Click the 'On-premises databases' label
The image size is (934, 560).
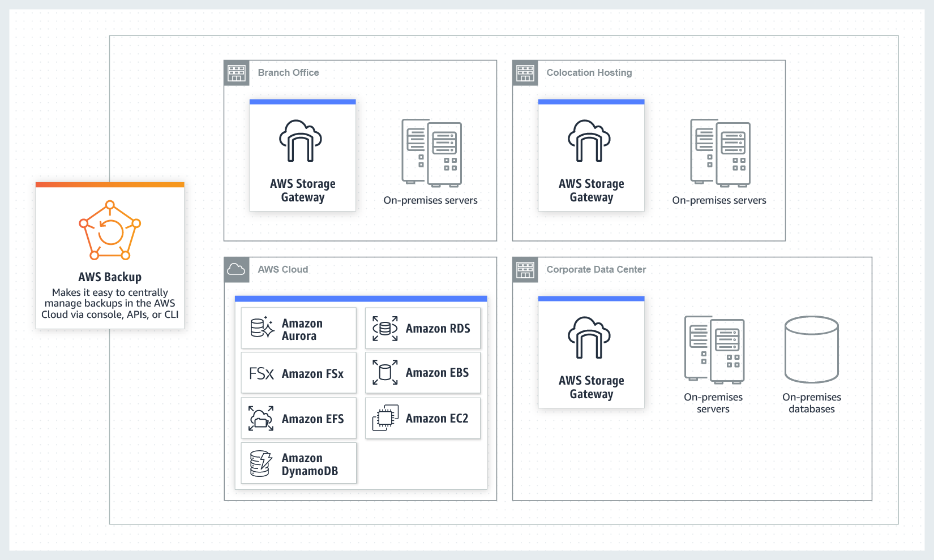point(812,403)
